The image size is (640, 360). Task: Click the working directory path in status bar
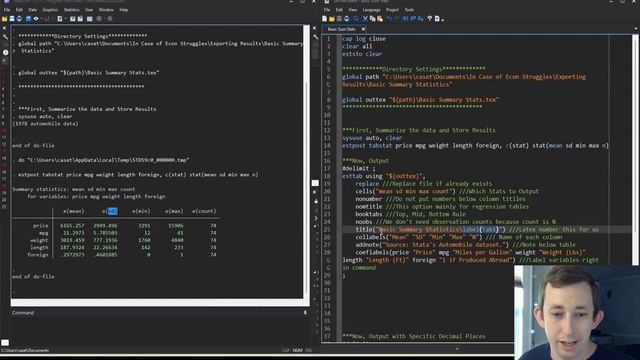pyautogui.click(x=25, y=350)
